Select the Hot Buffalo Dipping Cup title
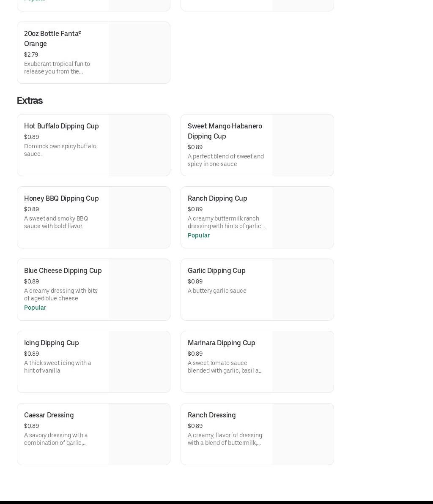This screenshot has width=433, height=504. pos(61,126)
